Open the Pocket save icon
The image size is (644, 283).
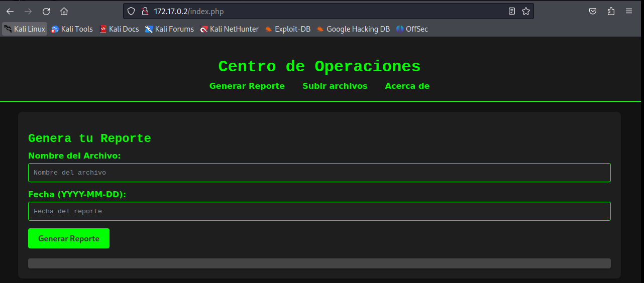point(593,11)
